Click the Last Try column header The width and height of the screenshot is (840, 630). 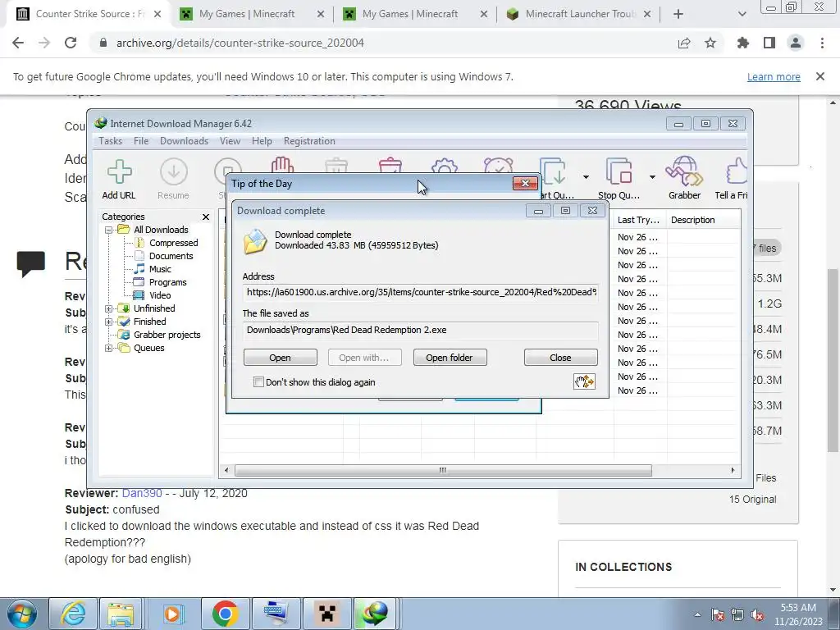pyautogui.click(x=638, y=220)
